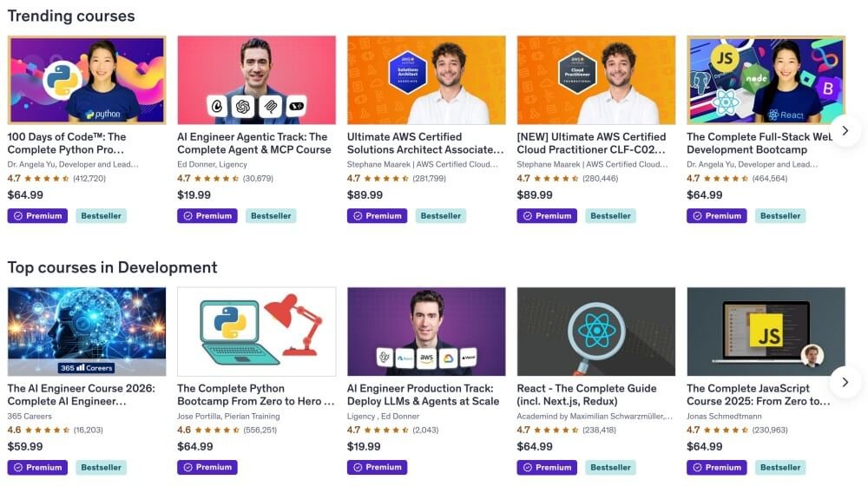Open Ultimate AWS Certified Solutions Architect title
Viewport: 868px width, 493px height.
coord(425,143)
